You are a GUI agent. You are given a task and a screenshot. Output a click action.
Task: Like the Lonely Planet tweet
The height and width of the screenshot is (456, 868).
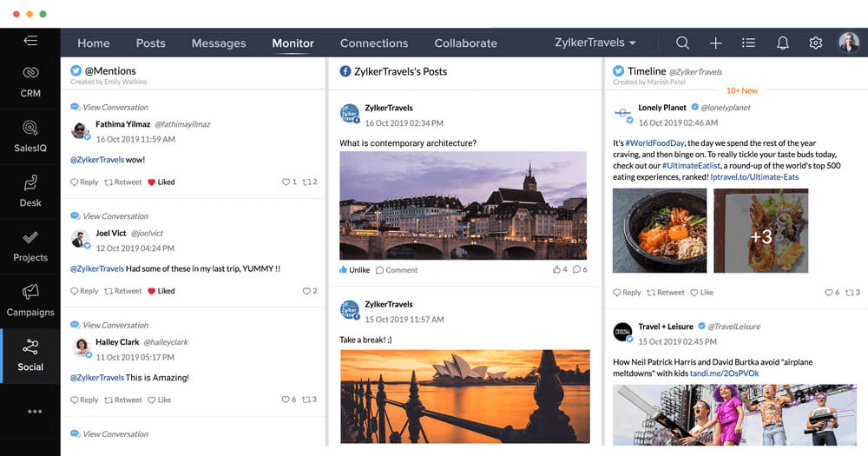point(702,292)
